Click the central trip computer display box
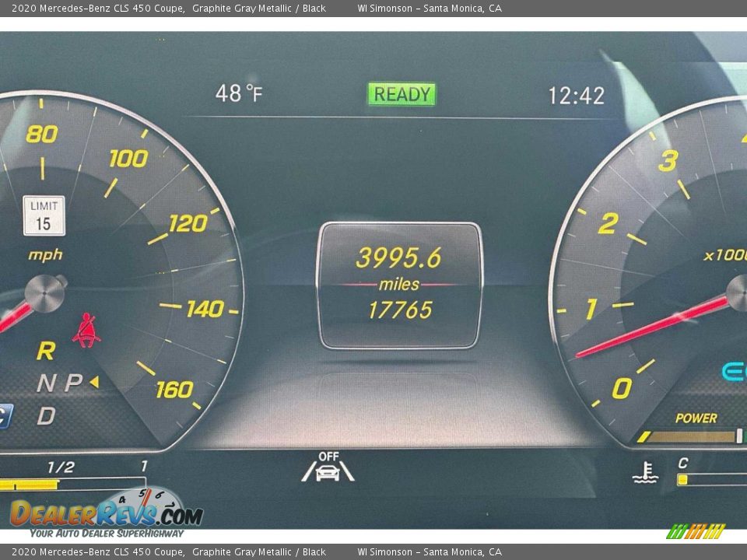The width and height of the screenshot is (747, 560). [x=399, y=285]
